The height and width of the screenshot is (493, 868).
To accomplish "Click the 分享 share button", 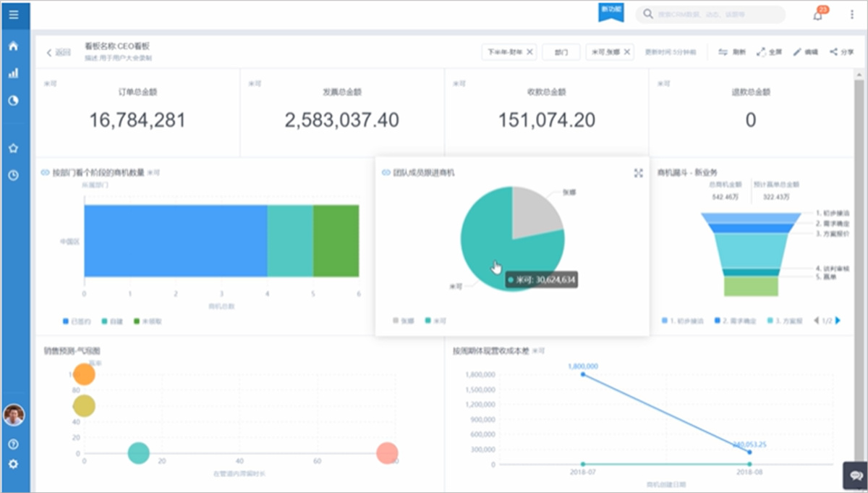I will click(842, 52).
